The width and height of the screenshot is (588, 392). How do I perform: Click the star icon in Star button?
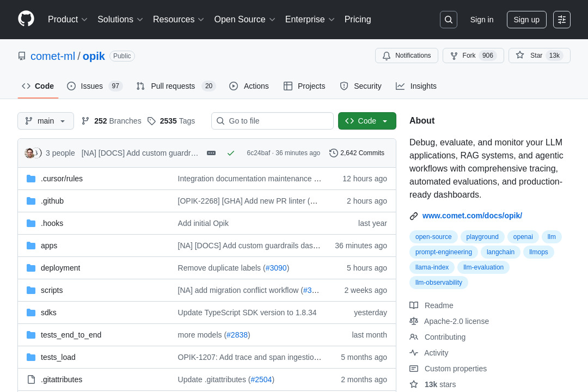(520, 55)
